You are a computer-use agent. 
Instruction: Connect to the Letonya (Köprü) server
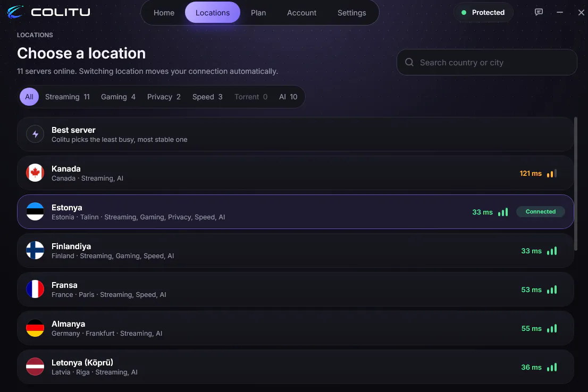pos(296,367)
